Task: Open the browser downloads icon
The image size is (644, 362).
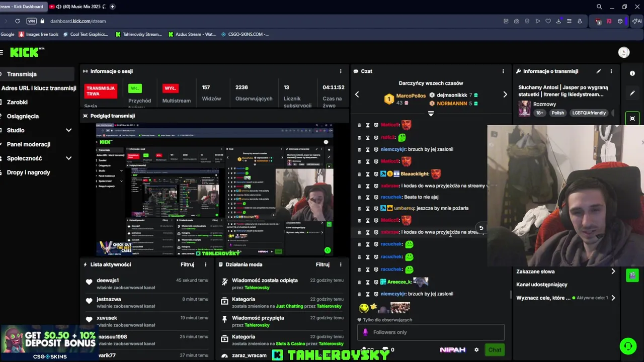Action: 558,21
